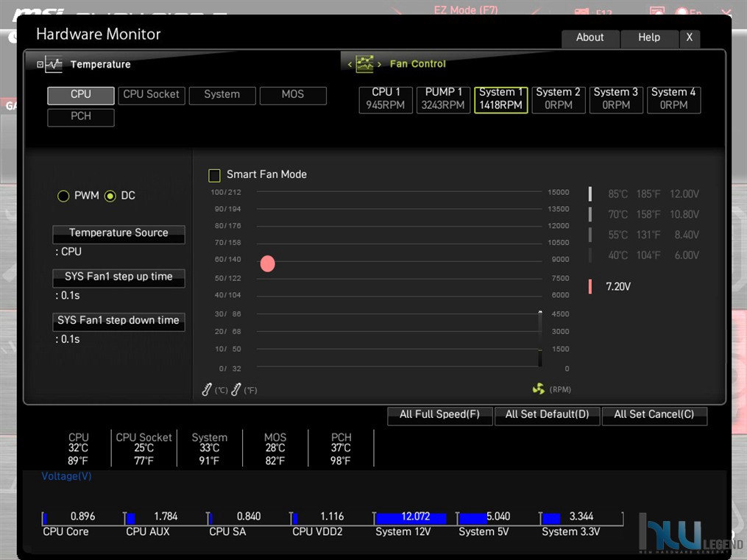This screenshot has height=560, width=747.
Task: Click the vertical RPM gauge beside graph
Action: [540, 339]
